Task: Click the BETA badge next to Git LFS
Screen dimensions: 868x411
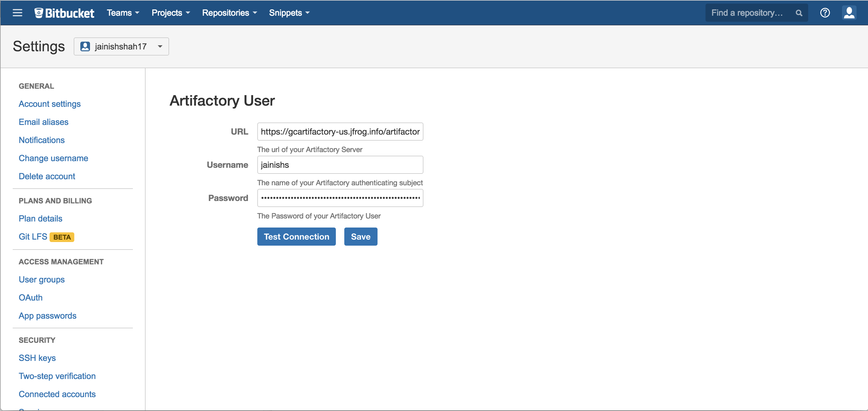Action: click(x=62, y=237)
